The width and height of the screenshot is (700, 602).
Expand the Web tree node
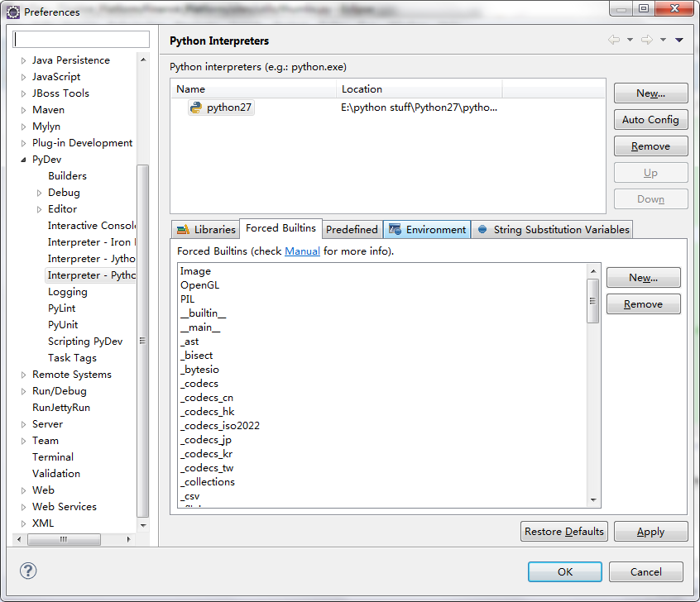pyautogui.click(x=24, y=490)
